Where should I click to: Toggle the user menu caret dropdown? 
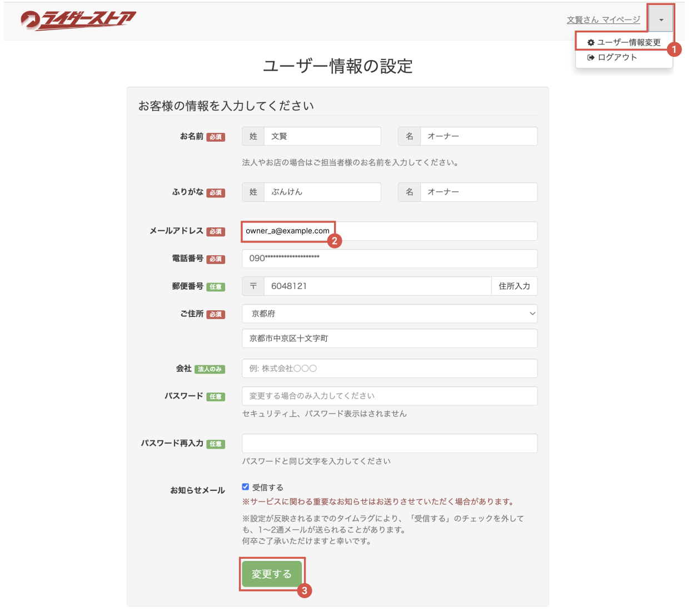pos(661,20)
